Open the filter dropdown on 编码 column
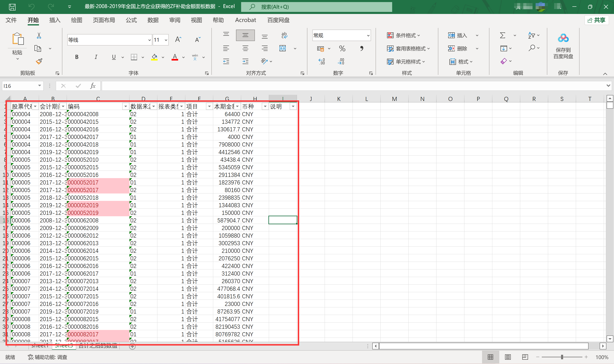Screen dimensions: 614x364 (126, 106)
